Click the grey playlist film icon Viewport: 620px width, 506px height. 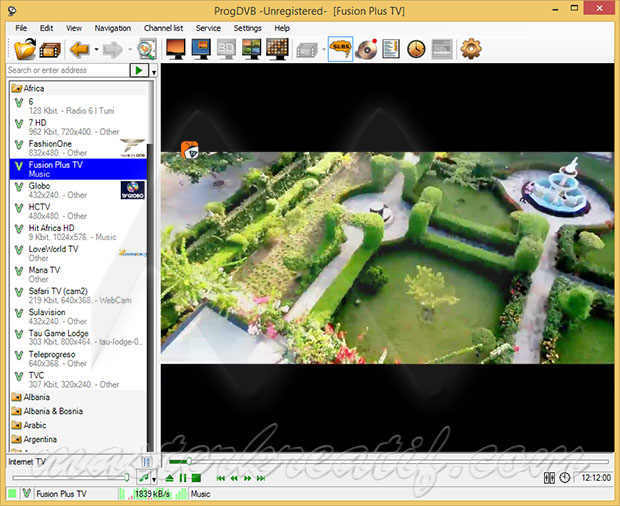click(x=307, y=50)
